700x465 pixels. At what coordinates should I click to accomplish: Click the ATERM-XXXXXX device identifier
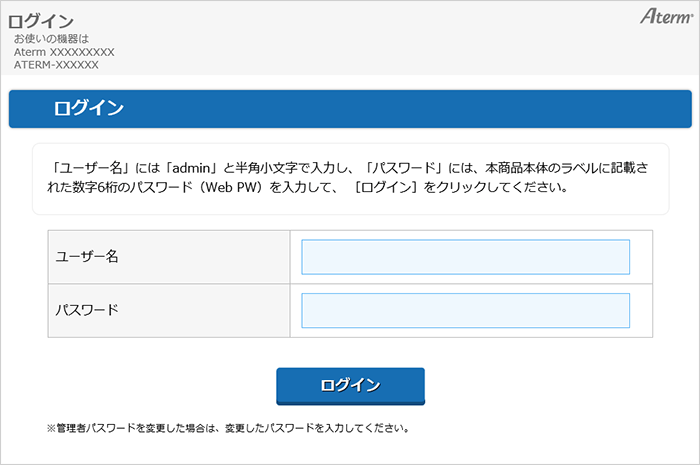56,65
